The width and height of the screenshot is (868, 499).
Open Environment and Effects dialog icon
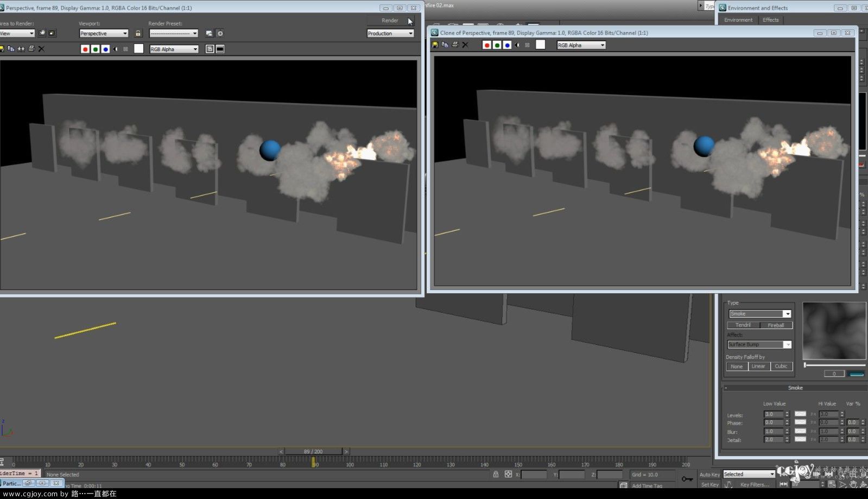pos(220,34)
